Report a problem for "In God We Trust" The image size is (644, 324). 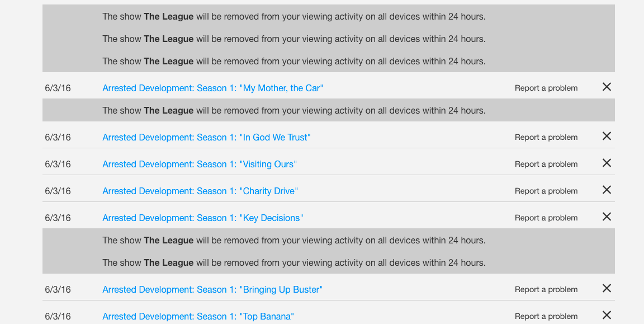[x=546, y=137]
